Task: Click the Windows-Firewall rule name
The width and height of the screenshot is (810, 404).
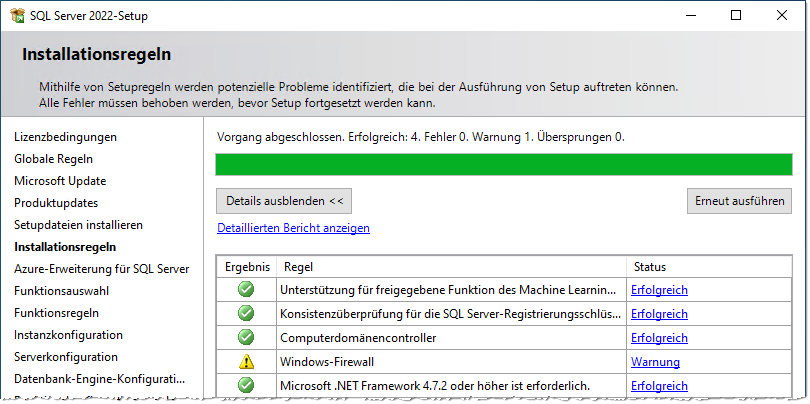Action: click(327, 362)
